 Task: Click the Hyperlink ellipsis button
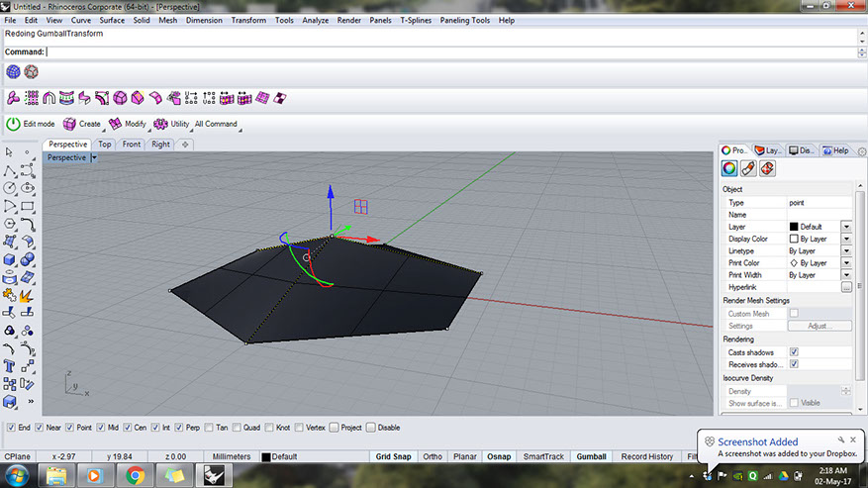pyautogui.click(x=846, y=287)
